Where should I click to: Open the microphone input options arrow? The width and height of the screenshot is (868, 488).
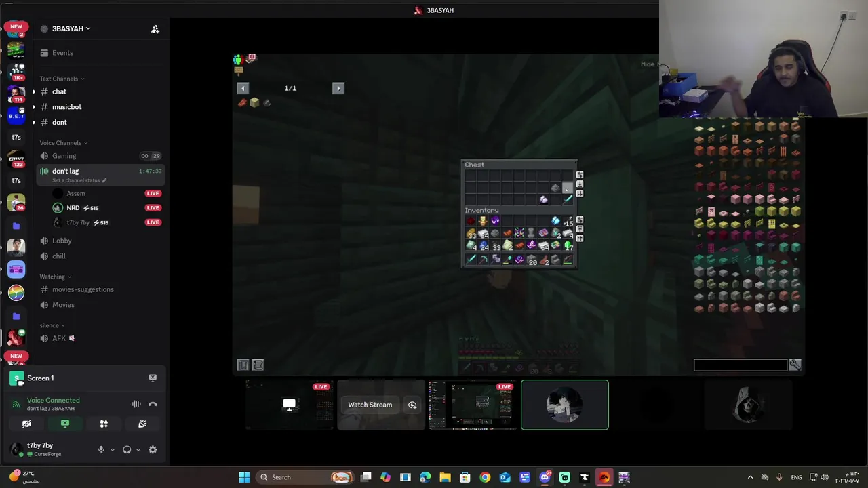pyautogui.click(x=113, y=449)
